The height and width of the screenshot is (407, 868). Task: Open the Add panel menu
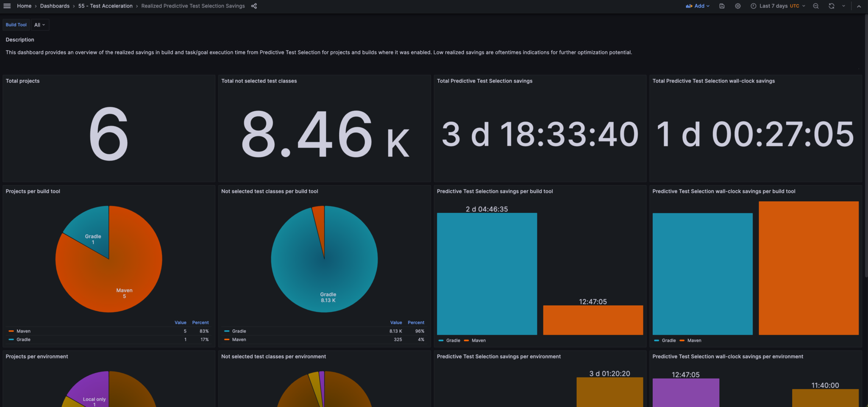698,6
